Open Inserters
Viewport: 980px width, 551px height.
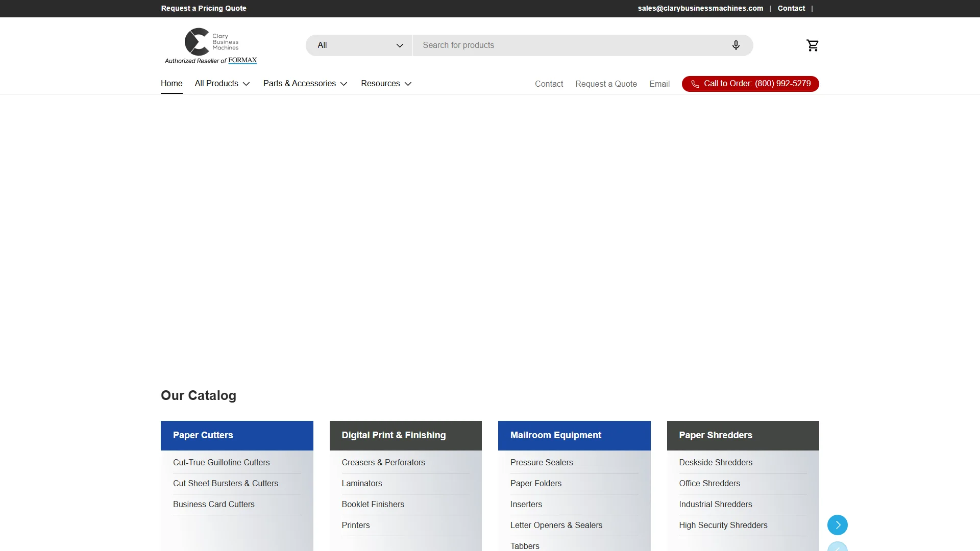click(x=526, y=504)
